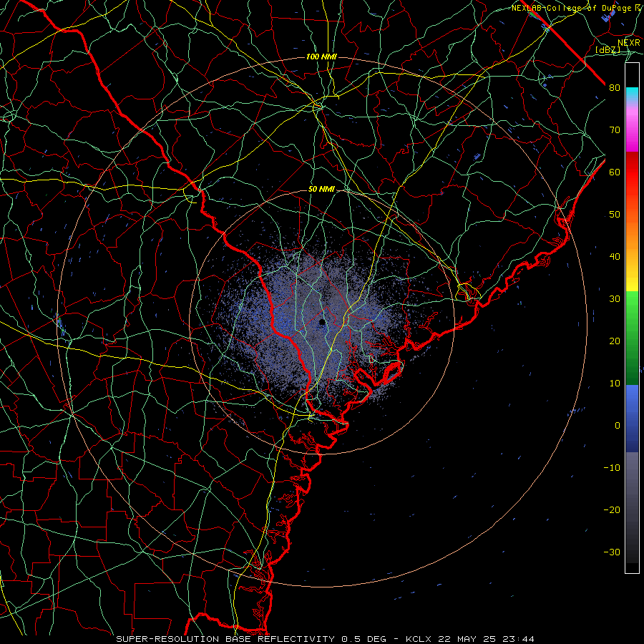Click the green band of the color bar

(632, 338)
